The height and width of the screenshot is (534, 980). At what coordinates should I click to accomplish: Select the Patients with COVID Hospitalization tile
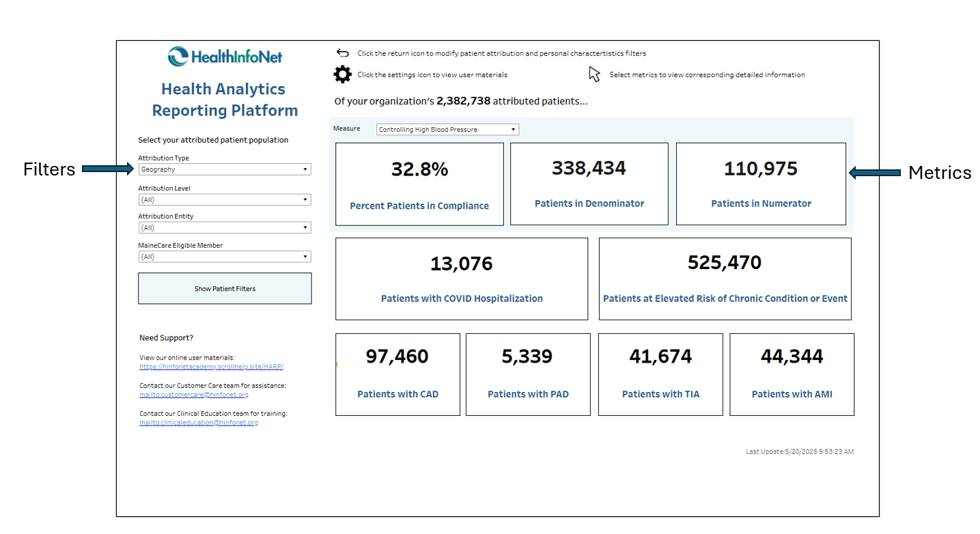(462, 279)
